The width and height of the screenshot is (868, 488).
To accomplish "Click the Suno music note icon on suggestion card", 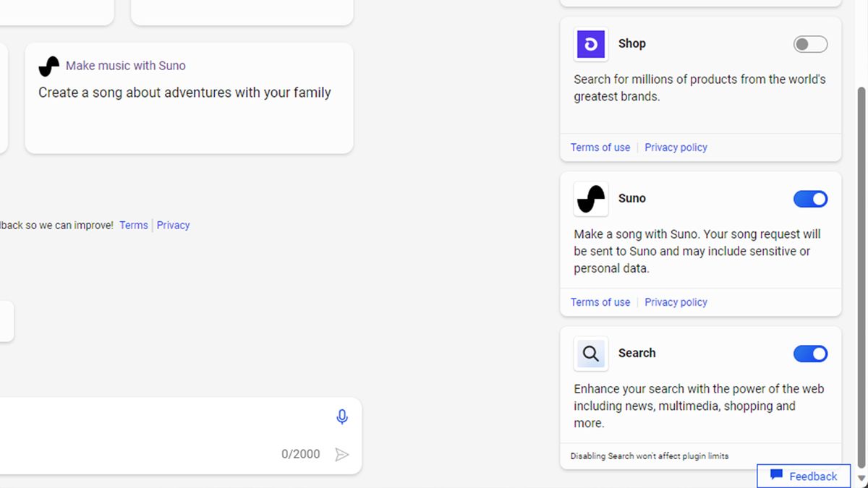I will tap(48, 65).
